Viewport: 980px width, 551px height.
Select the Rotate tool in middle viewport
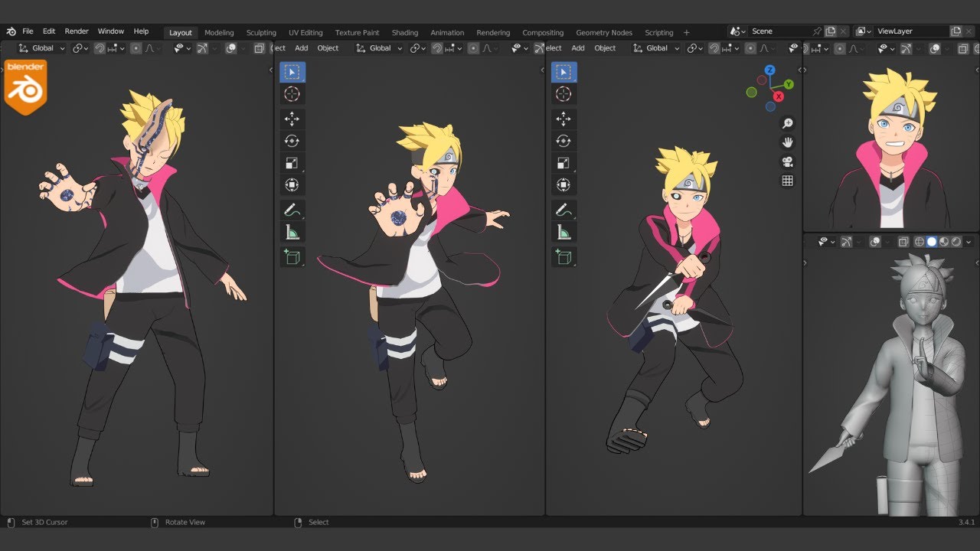click(x=292, y=141)
